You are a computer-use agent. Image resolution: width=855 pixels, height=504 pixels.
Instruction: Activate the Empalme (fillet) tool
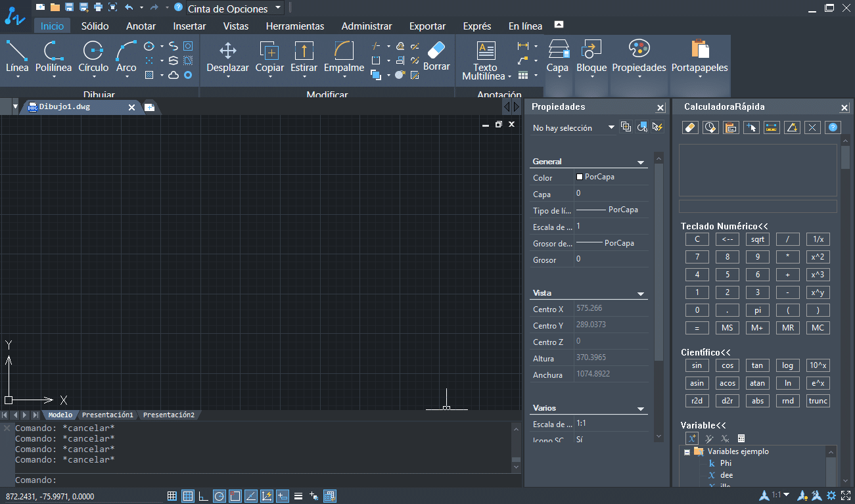344,56
